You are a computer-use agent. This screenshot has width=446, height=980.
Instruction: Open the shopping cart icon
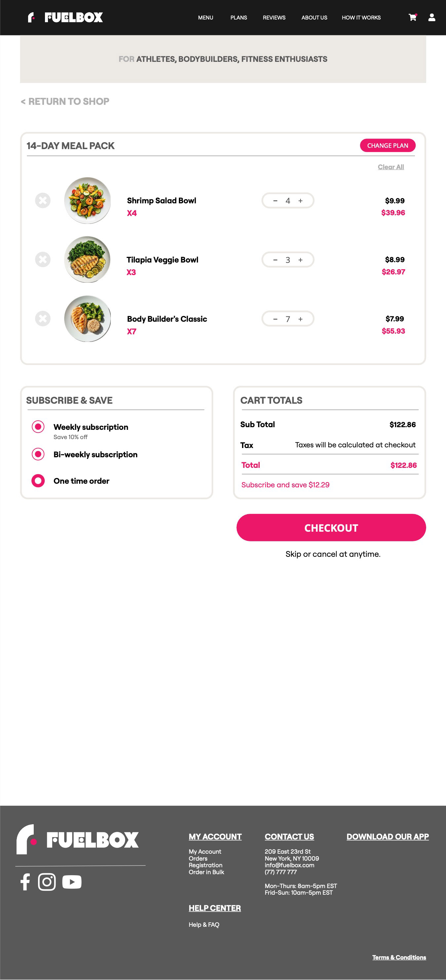[412, 18]
